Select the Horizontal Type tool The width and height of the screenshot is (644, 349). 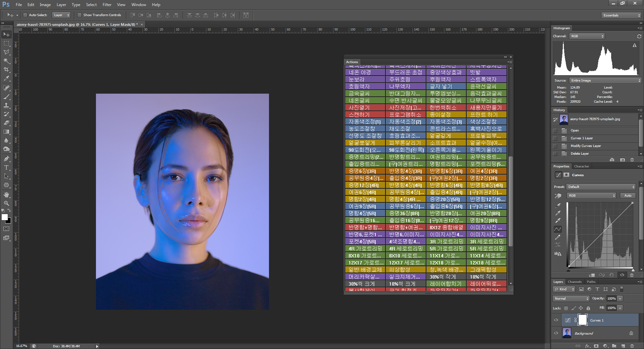(6, 167)
